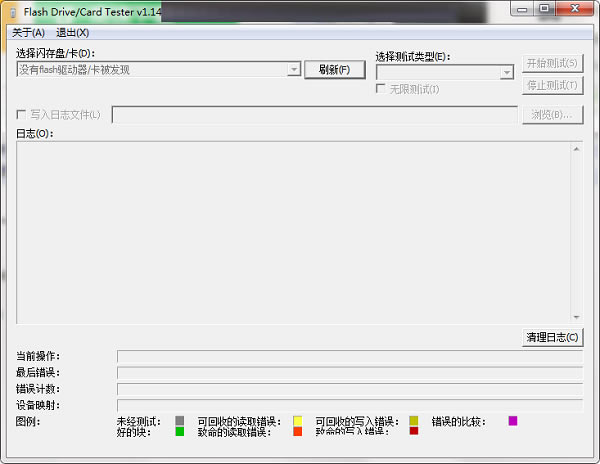Screen dimensions: 600x464
Task: Close the Flash Drive Tester window
Action: coord(574,8)
